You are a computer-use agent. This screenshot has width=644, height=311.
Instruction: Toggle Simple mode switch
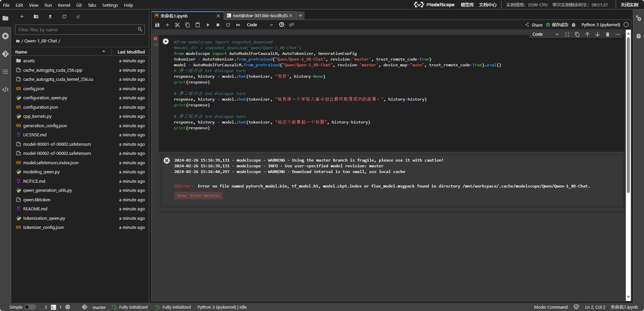[x=30, y=307]
